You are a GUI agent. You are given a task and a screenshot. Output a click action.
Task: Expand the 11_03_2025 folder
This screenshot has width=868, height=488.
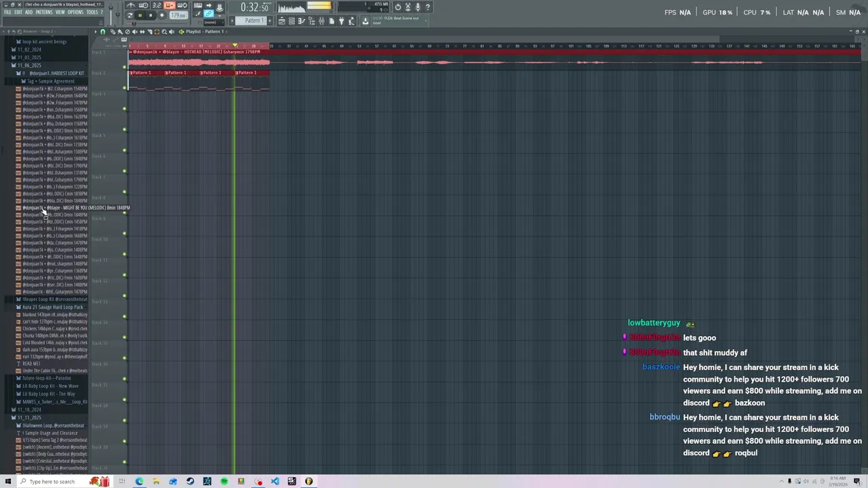point(28,58)
